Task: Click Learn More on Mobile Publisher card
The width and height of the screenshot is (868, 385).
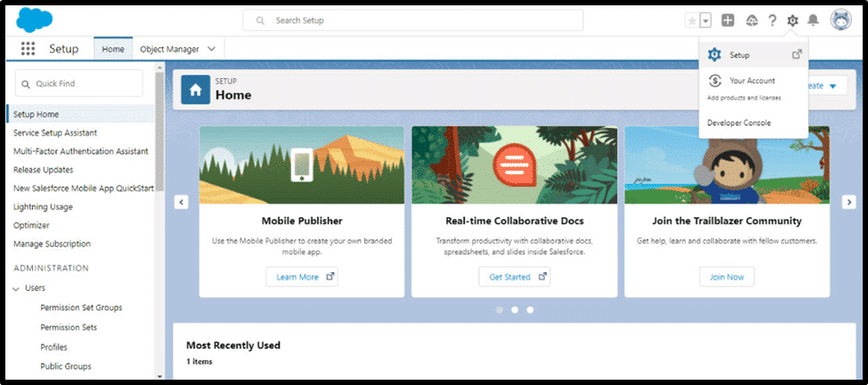Action: click(x=301, y=277)
